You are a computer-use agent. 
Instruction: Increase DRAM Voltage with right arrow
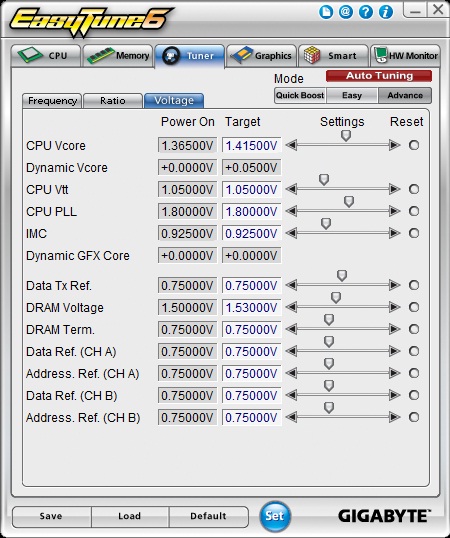click(395, 307)
